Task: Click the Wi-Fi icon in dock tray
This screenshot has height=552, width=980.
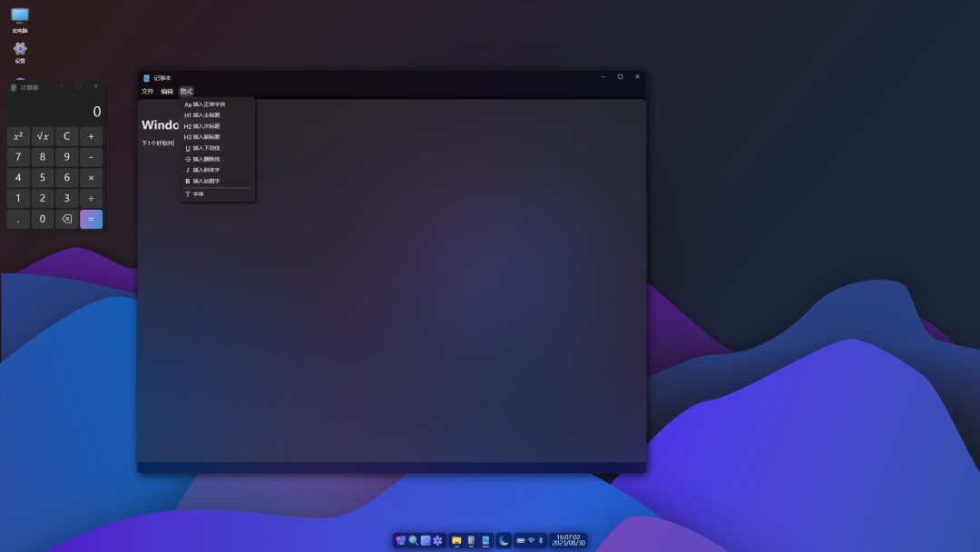Action: coord(531,541)
